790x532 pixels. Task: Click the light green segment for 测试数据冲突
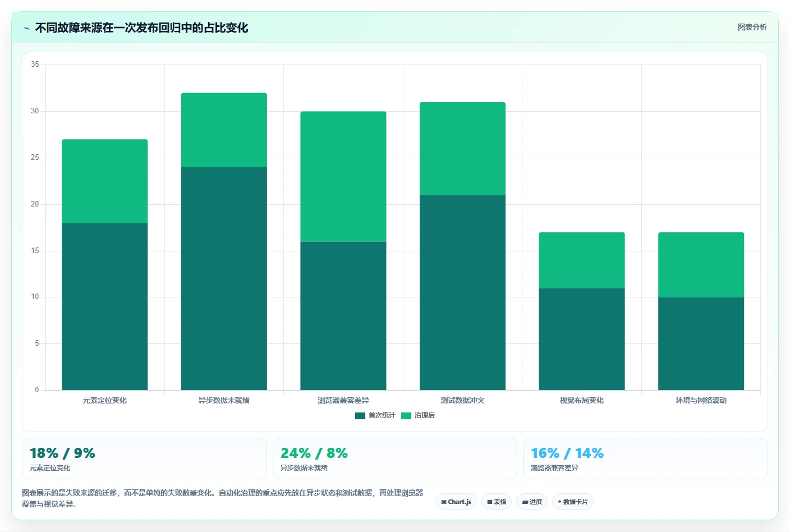pyautogui.click(x=462, y=149)
